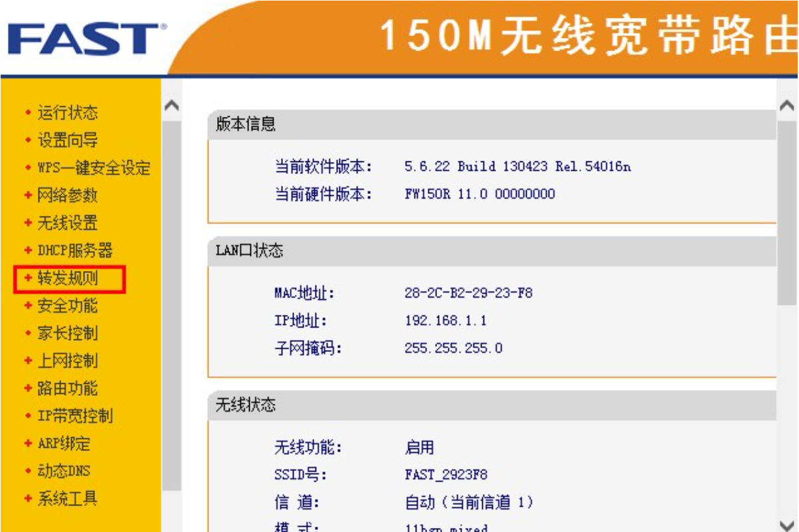Expand the 上网控制 menu
799x532 pixels.
pos(67,361)
